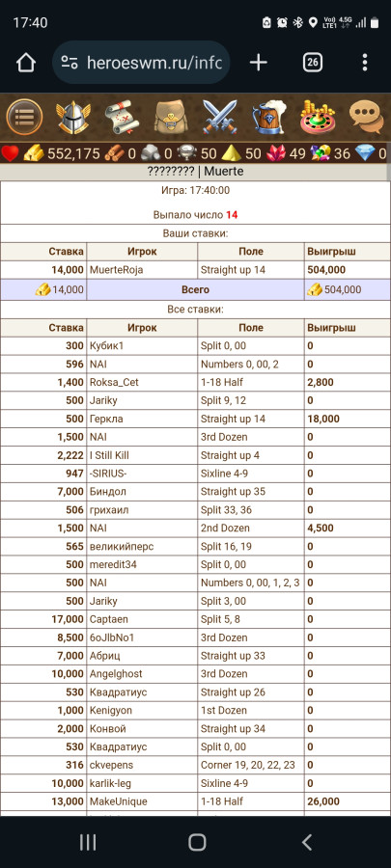The height and width of the screenshot is (868, 391).
Task: Show the 26 open tabs switcher
Action: point(313,63)
